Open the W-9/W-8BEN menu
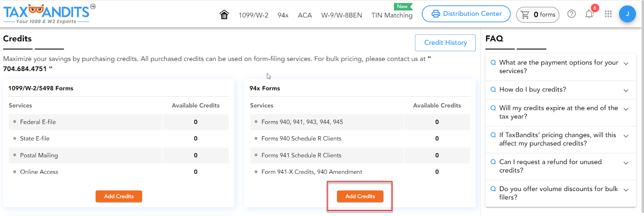The width and height of the screenshot is (644, 216). 342,15
